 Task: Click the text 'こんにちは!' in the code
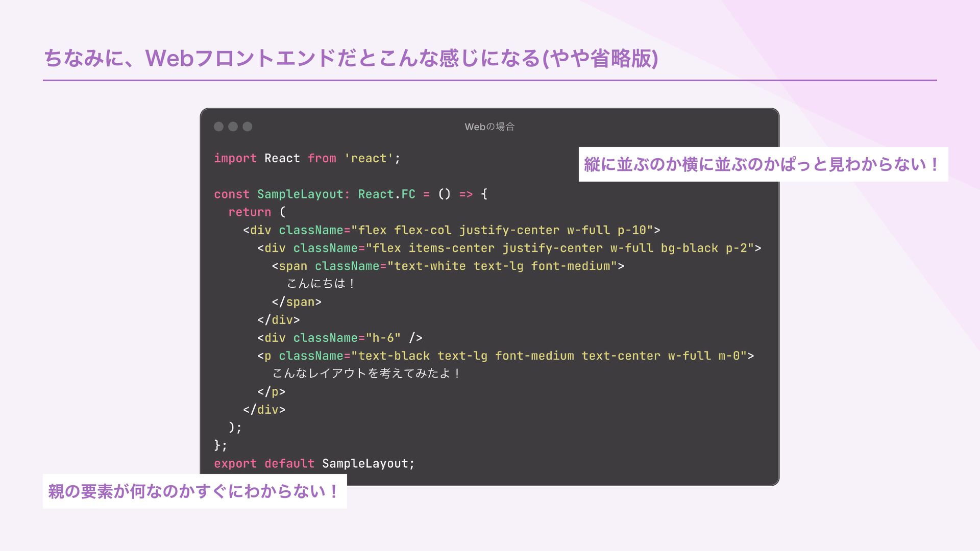(x=321, y=284)
